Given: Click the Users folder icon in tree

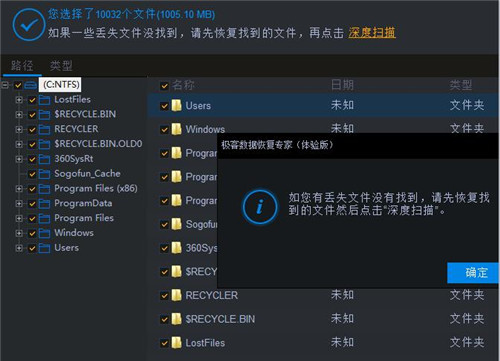Looking at the screenshot, I should coord(44,248).
